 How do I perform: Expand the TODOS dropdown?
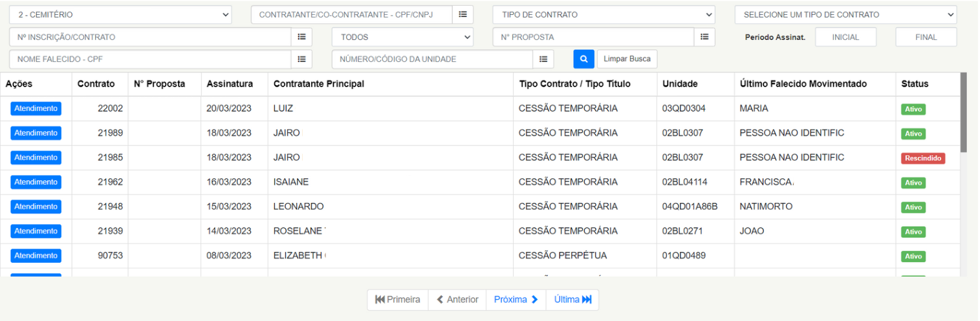(x=402, y=37)
